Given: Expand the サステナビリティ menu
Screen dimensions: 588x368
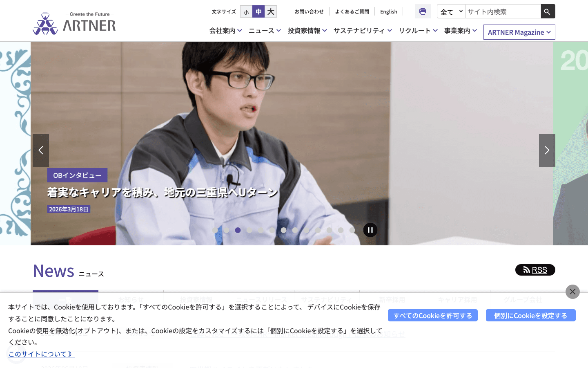Looking at the screenshot, I should click(363, 31).
